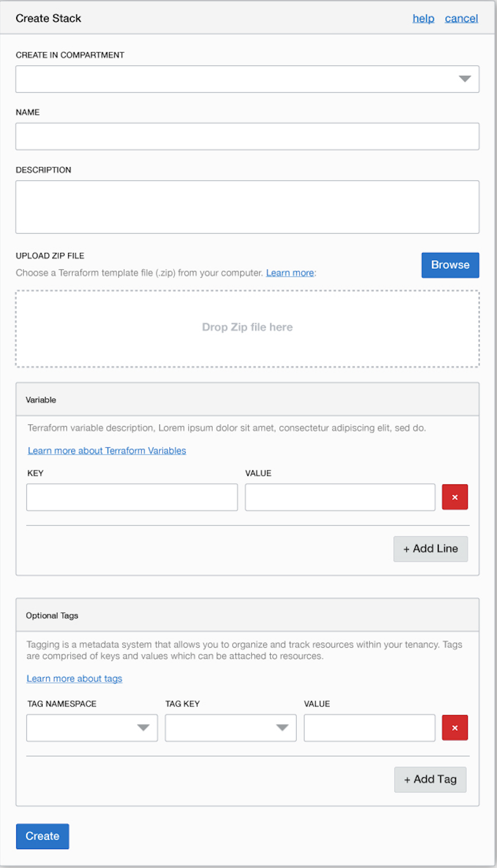Click the Browse button

point(450,265)
